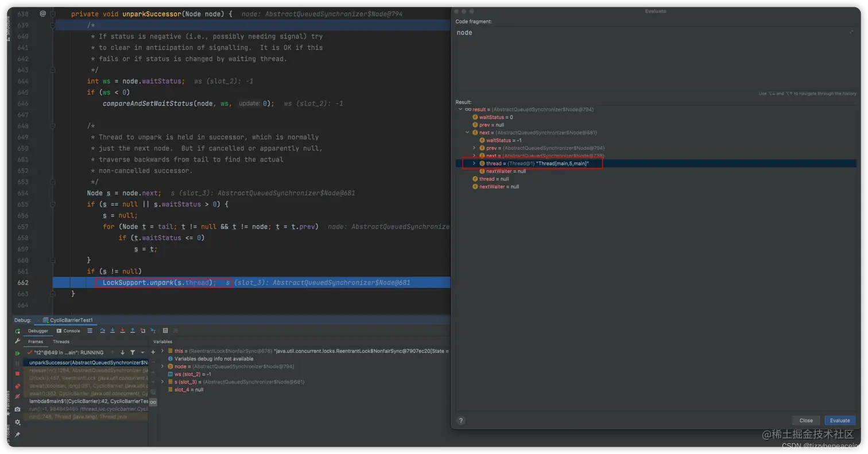Click Evaluate button
868x454 pixels.
pyautogui.click(x=840, y=421)
